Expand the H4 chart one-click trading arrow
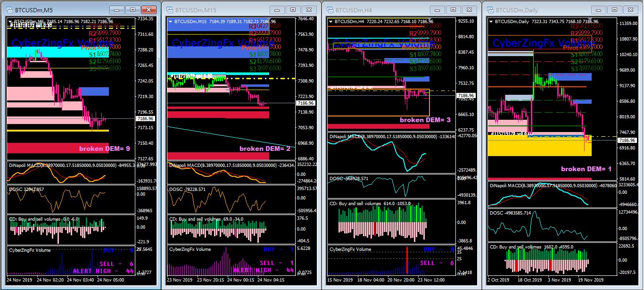The image size is (644, 290). pyautogui.click(x=330, y=21)
